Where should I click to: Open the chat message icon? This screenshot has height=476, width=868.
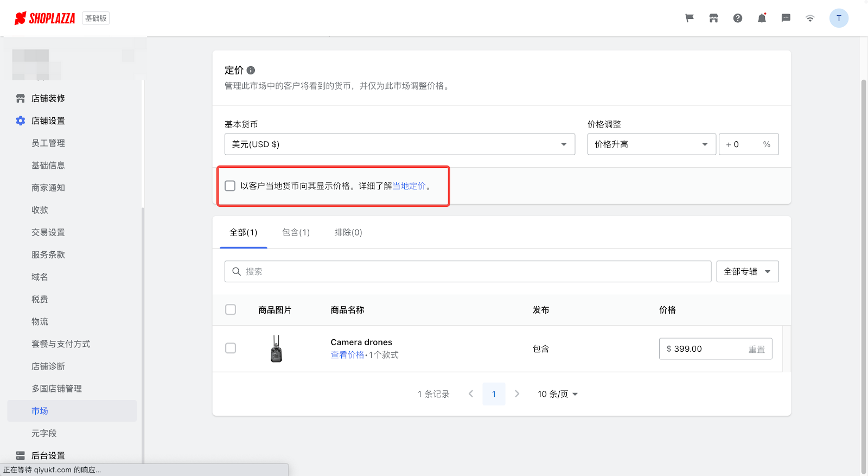[x=786, y=18]
